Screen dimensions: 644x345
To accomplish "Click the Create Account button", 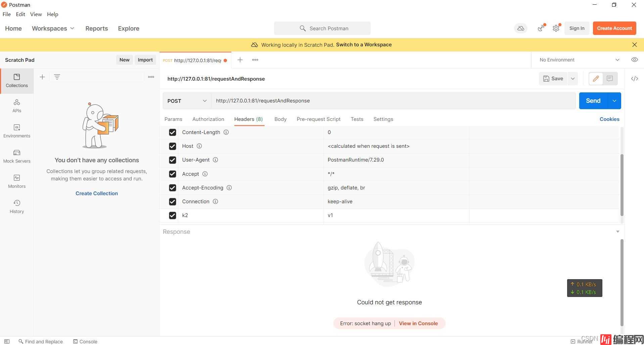I will [x=614, y=28].
